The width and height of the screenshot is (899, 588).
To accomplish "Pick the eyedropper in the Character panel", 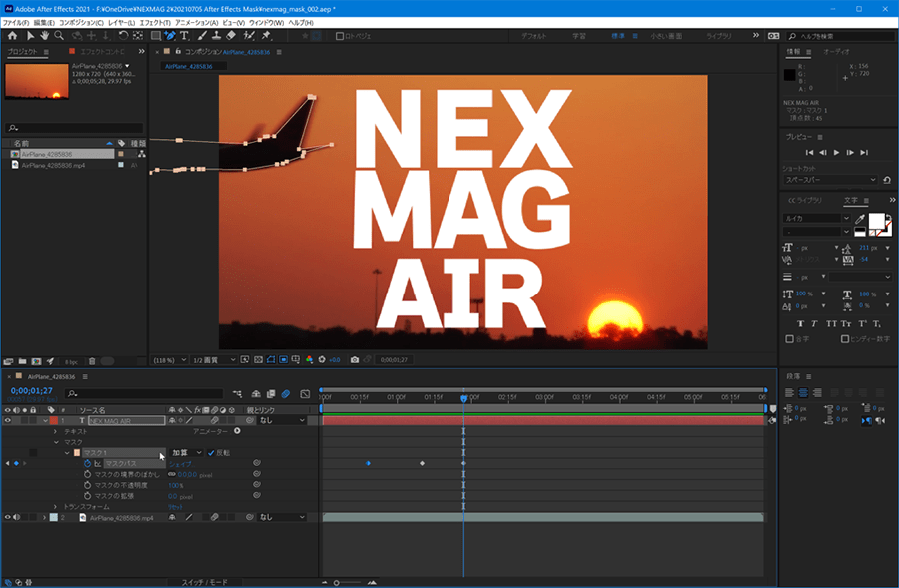I will point(860,217).
